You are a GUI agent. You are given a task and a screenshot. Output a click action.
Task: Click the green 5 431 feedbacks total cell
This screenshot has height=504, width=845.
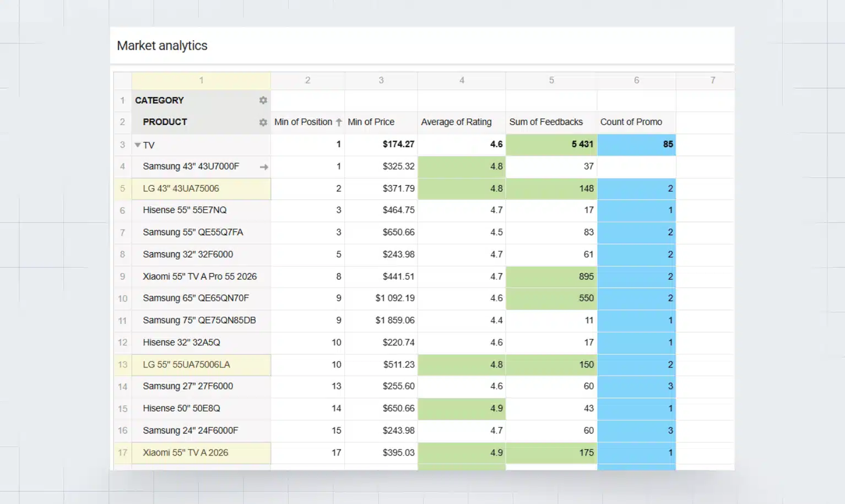(551, 144)
